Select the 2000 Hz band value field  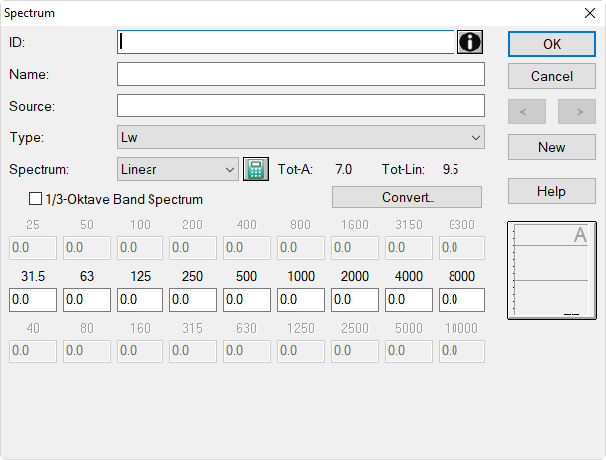click(x=355, y=300)
